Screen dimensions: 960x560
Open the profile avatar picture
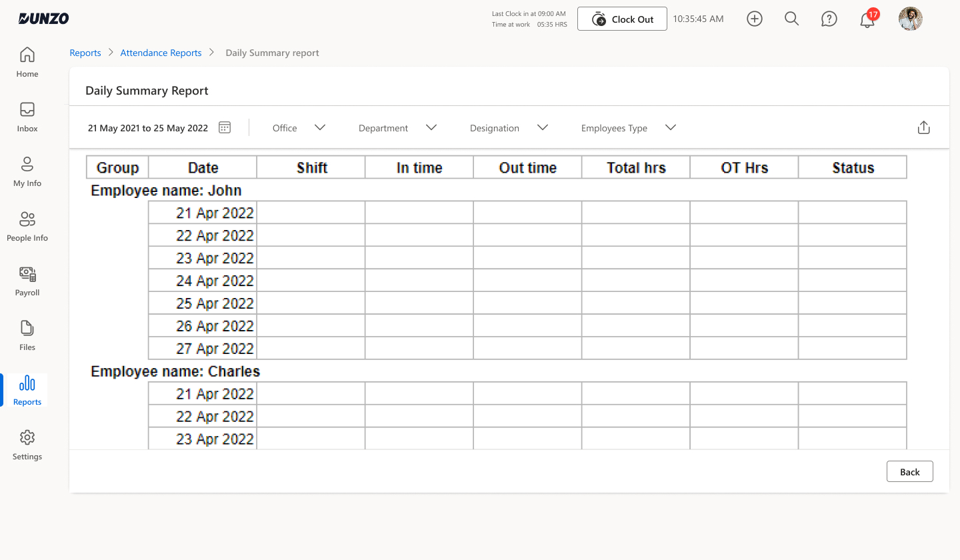click(x=910, y=19)
